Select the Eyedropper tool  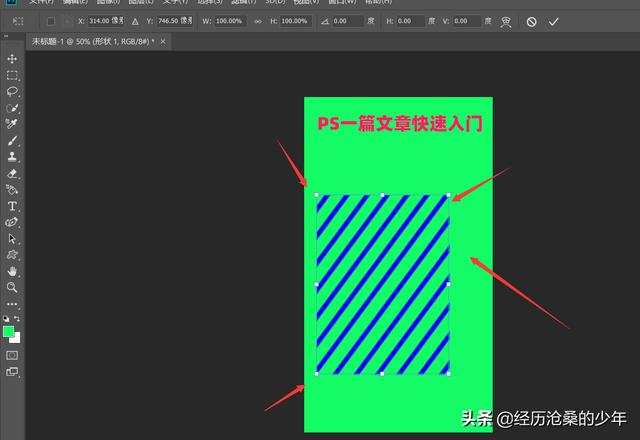12,124
